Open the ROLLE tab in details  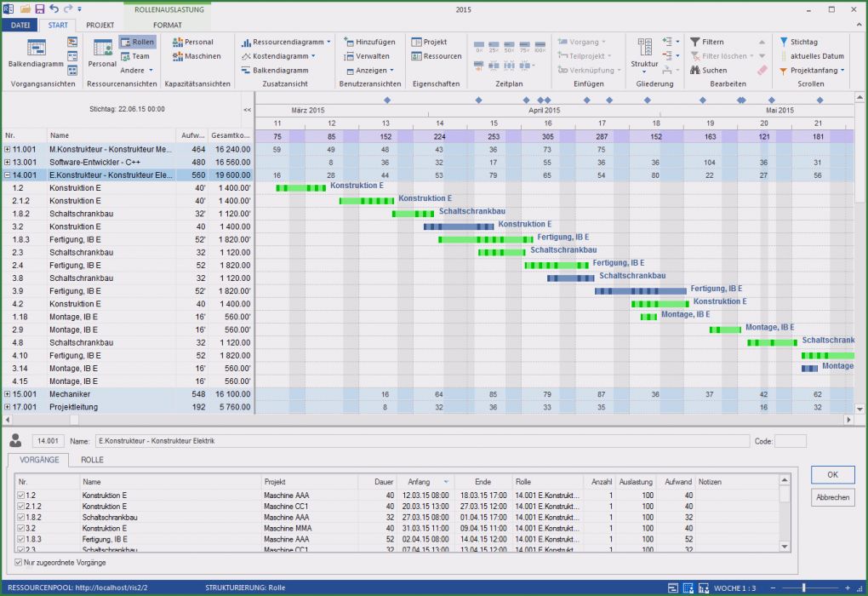(92, 459)
